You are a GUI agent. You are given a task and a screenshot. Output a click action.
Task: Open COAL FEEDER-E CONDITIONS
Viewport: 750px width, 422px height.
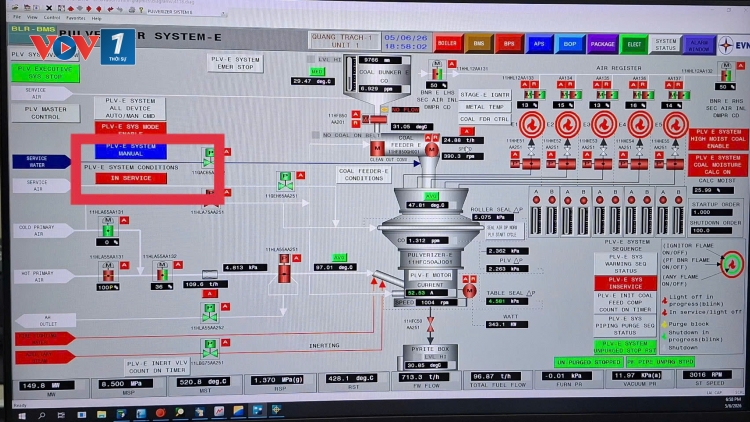[x=364, y=175]
